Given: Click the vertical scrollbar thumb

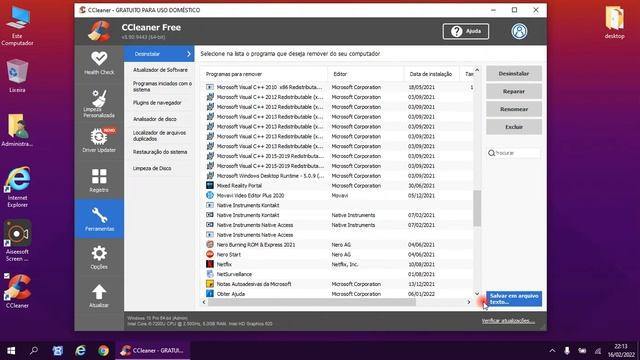Looking at the screenshot, I should [x=477, y=208].
